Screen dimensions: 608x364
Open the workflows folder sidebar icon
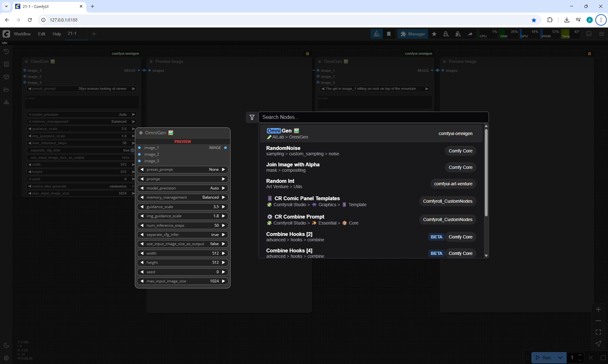point(6,90)
